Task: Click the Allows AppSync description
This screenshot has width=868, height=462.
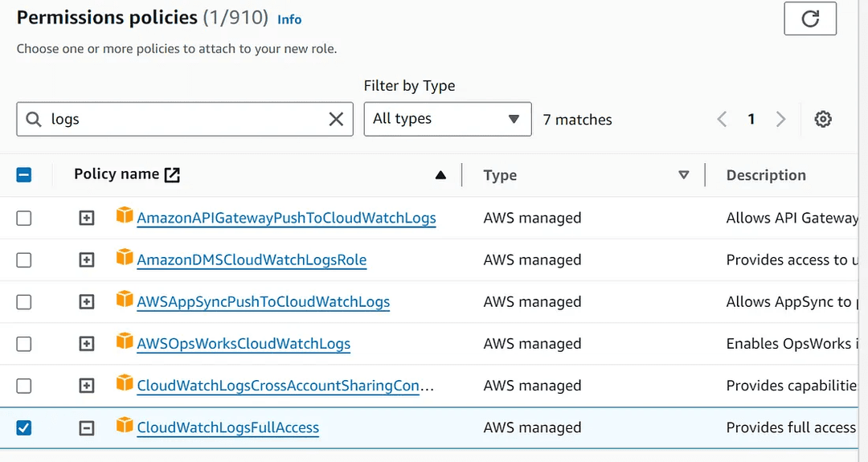Action: [792, 302]
